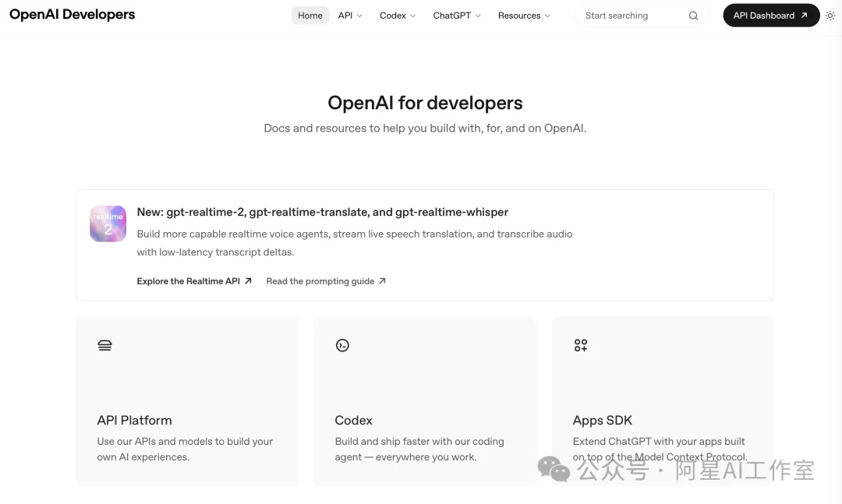842x504 pixels.
Task: Click the API Dashboard external arrow icon
Action: click(804, 16)
